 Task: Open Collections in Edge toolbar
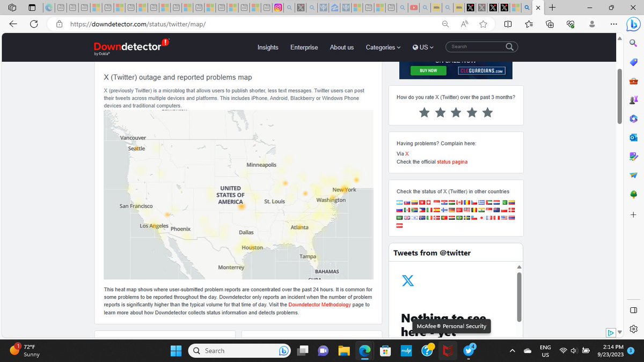(550, 24)
